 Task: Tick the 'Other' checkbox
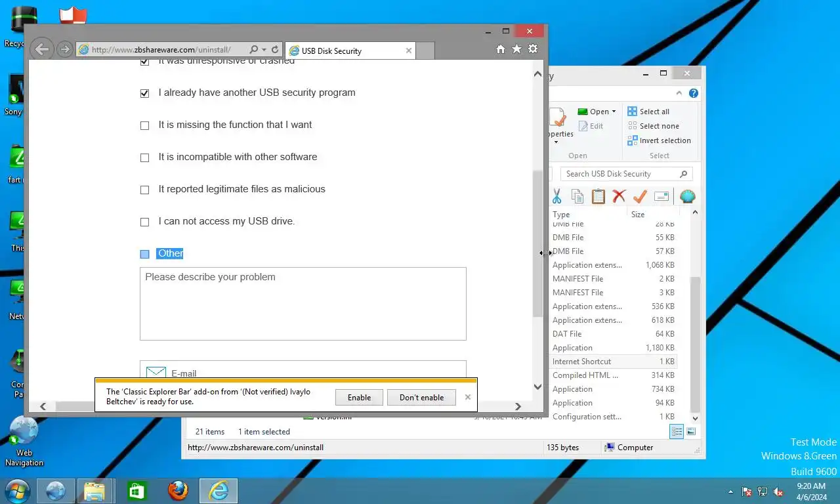coord(145,254)
